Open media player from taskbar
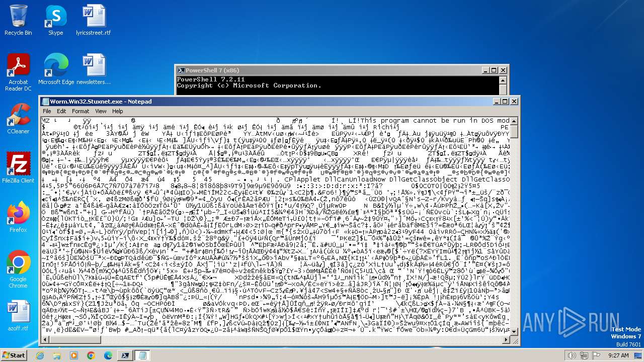The height and width of the screenshot is (362, 644). click(x=74, y=355)
